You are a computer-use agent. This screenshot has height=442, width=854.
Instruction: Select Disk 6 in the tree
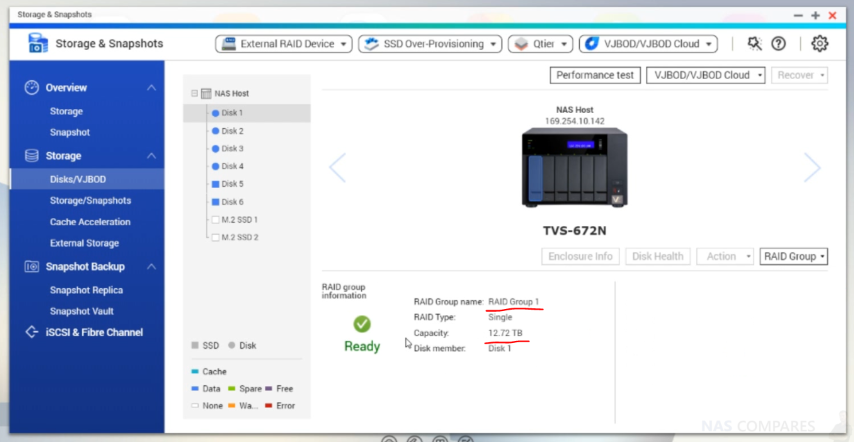tap(232, 202)
